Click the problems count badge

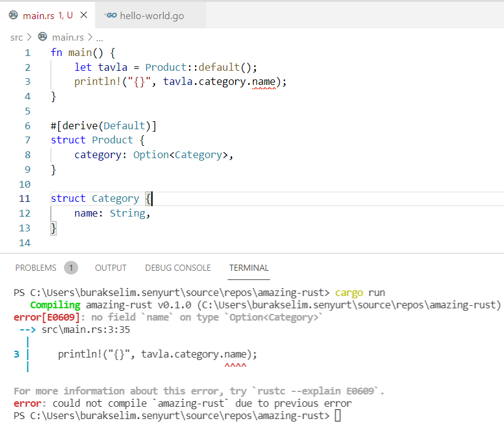(71, 268)
